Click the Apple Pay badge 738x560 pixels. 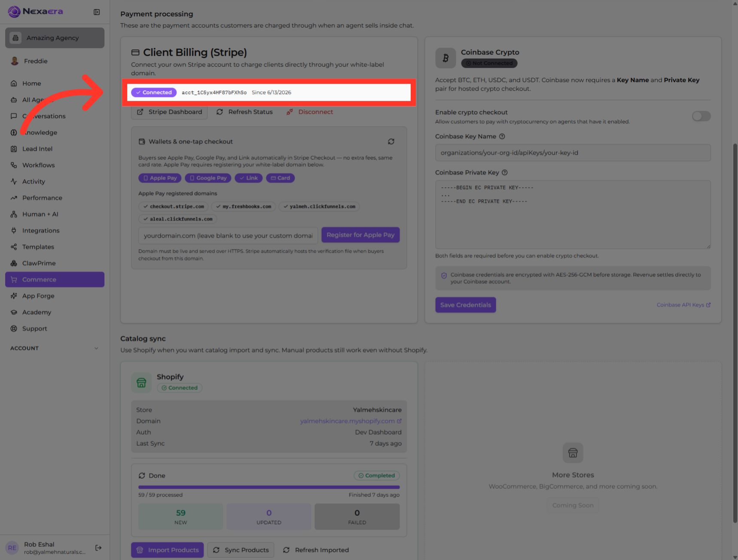pyautogui.click(x=160, y=178)
